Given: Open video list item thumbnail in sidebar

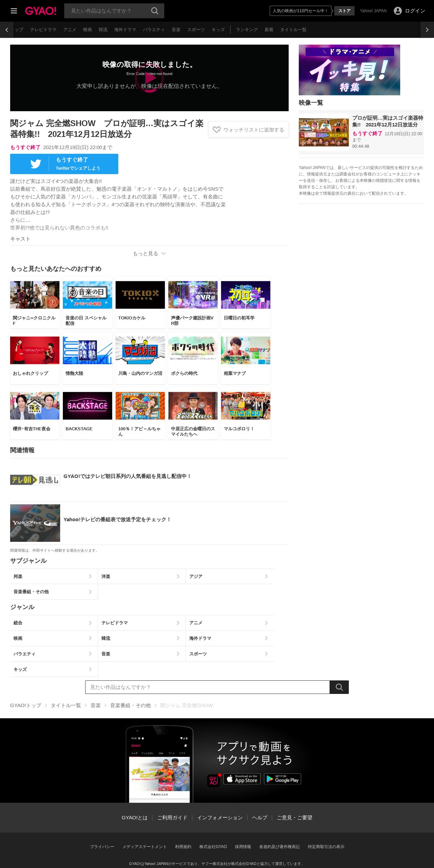Looking at the screenshot, I should tap(324, 132).
